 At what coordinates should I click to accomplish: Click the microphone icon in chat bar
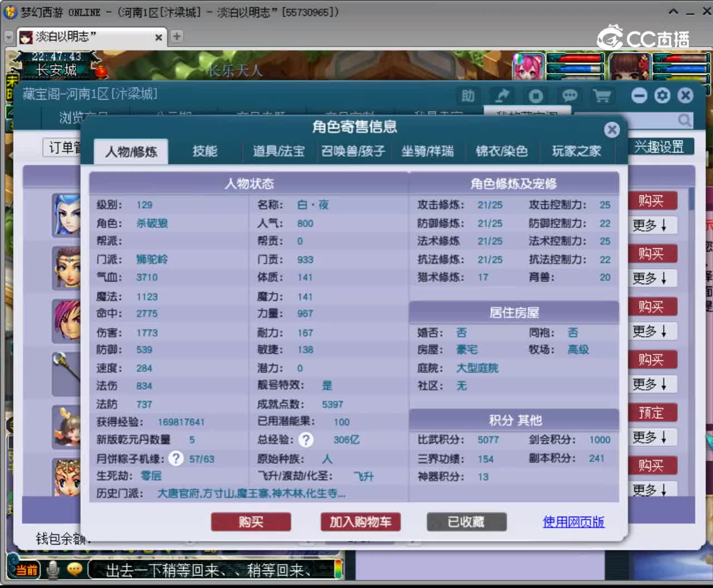click(x=53, y=570)
